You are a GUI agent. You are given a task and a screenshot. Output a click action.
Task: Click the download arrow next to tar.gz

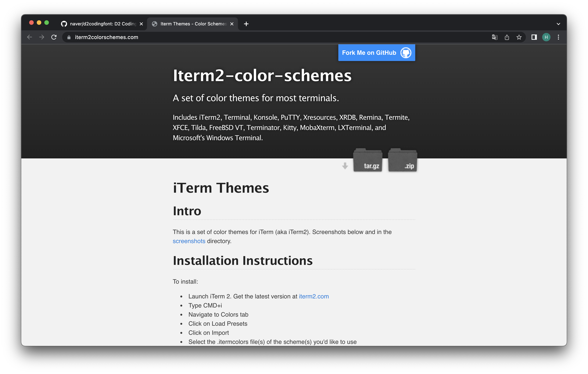point(345,166)
